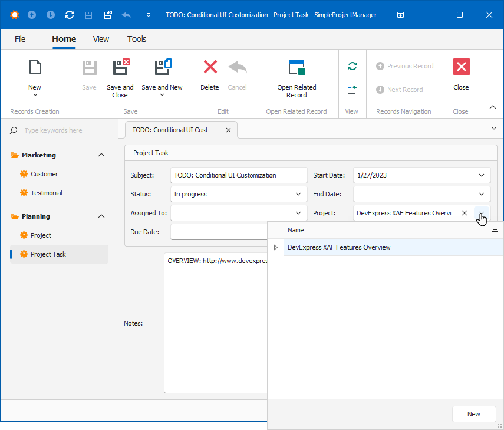
Task: Click the Save and Close ribbon button
Action: click(x=120, y=78)
